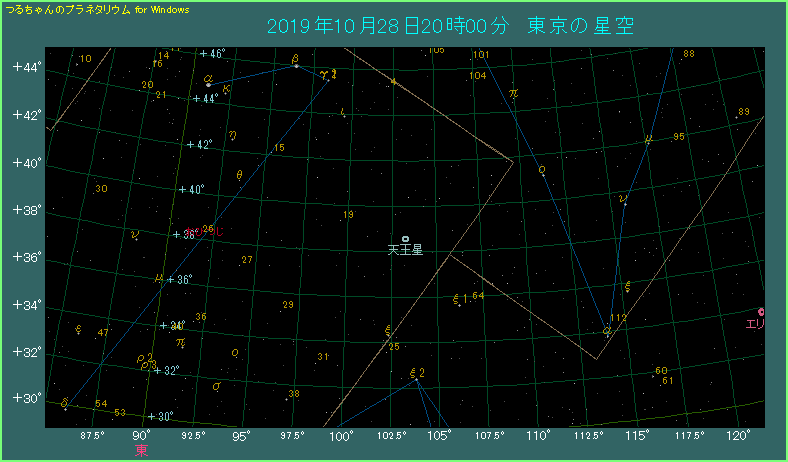This screenshot has height=462, width=788.
Task: Click the 100° azimuth label on bottom axis
Action: 342,435
